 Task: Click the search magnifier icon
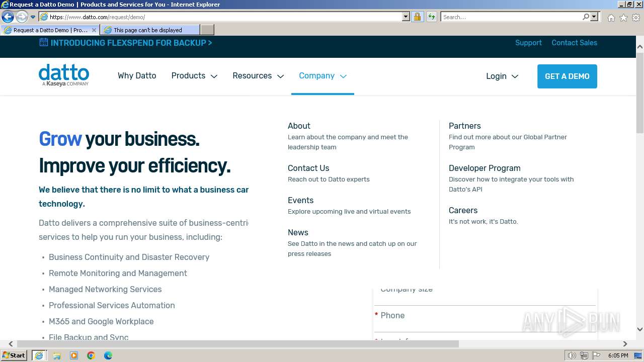click(586, 17)
